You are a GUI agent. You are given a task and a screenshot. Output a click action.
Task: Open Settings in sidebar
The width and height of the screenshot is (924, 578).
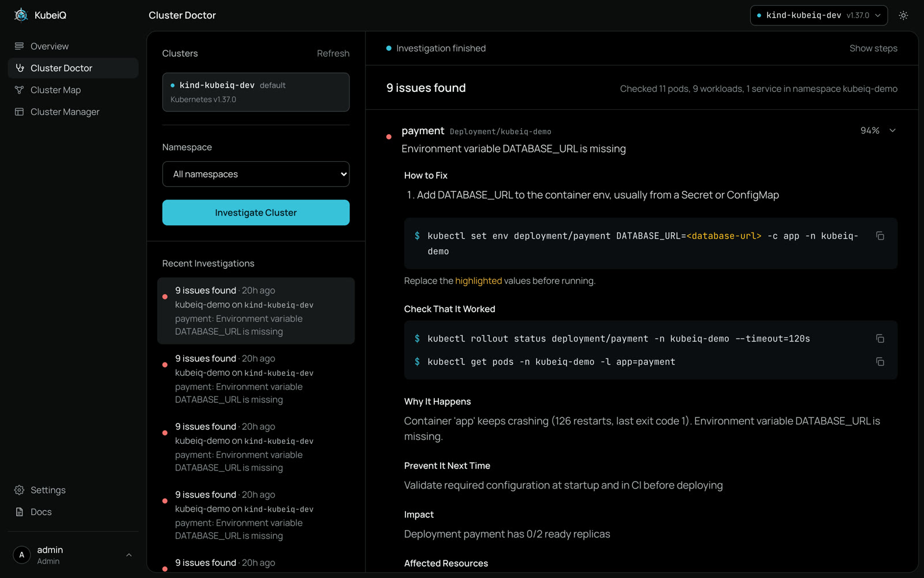[x=73, y=490]
